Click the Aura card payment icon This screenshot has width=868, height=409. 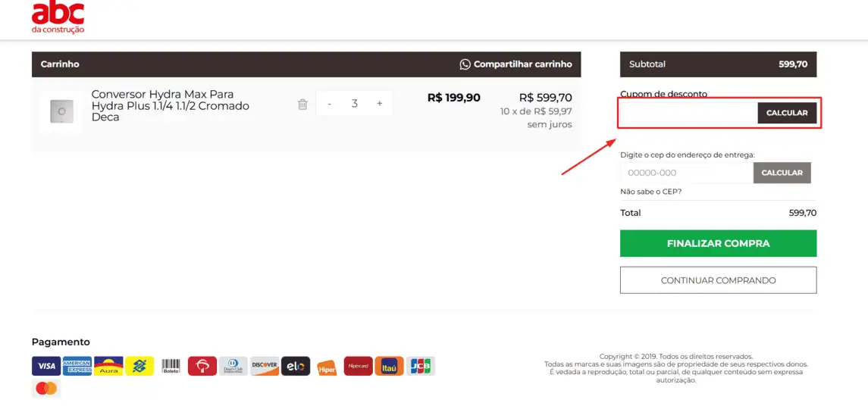point(108,366)
